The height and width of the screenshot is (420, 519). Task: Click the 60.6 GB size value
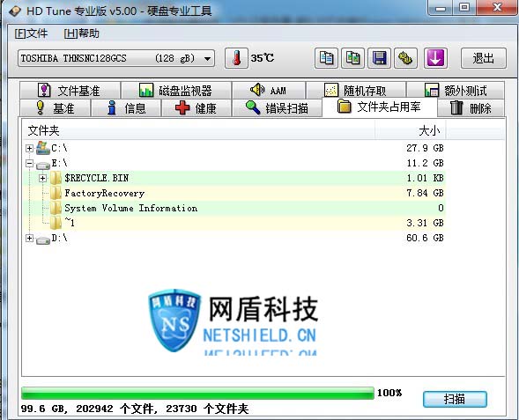point(425,238)
